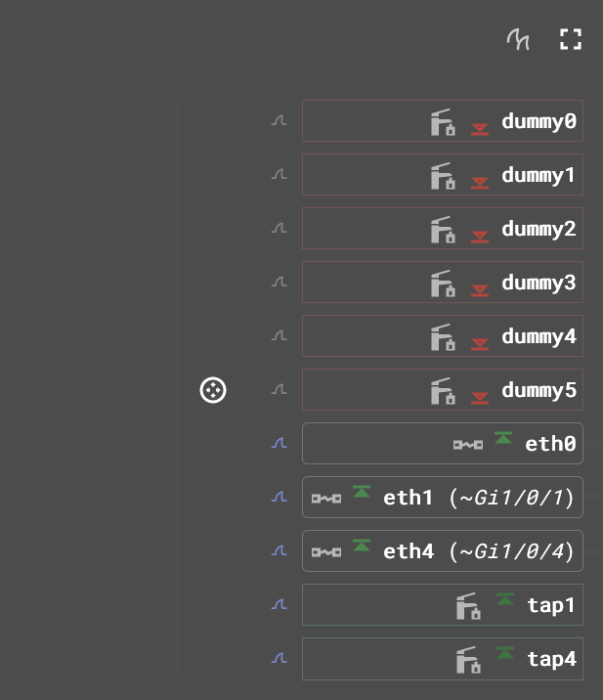Click the blue wire connector left of tap1
This screenshot has width=603, height=700.
pyautogui.click(x=280, y=604)
